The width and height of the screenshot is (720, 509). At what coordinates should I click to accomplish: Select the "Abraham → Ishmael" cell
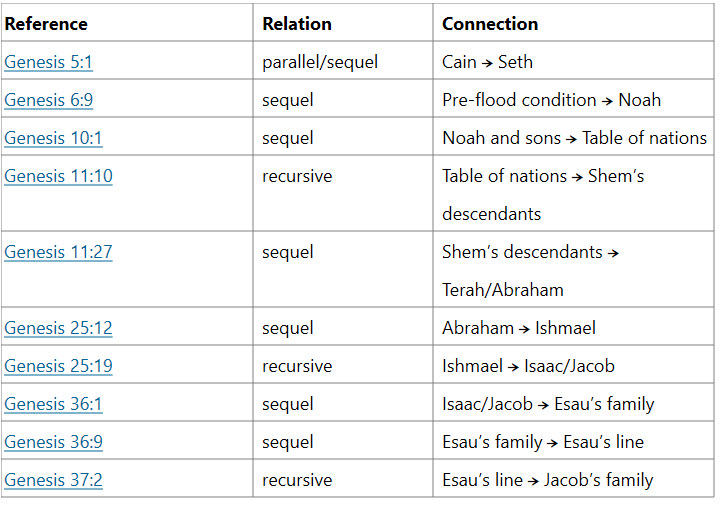pyautogui.click(x=519, y=328)
